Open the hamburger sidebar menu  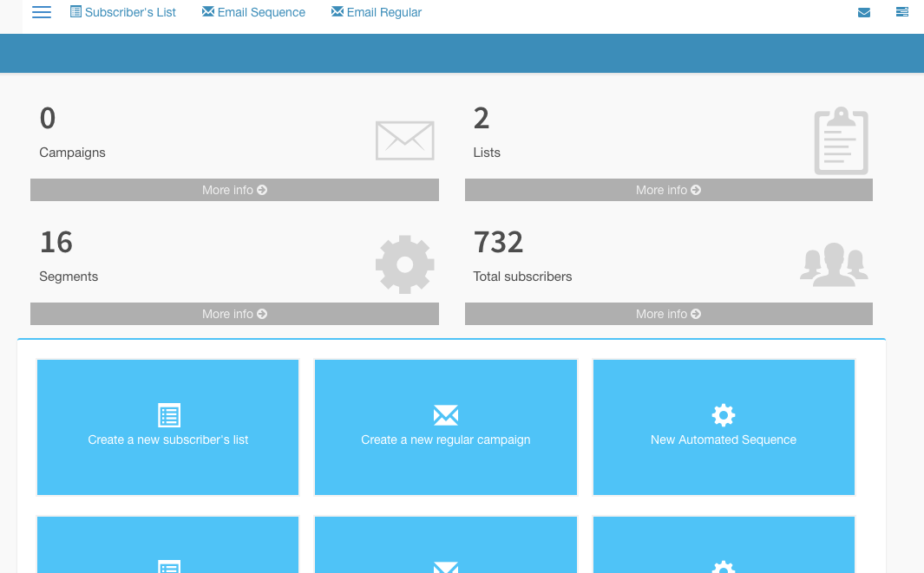(x=41, y=12)
